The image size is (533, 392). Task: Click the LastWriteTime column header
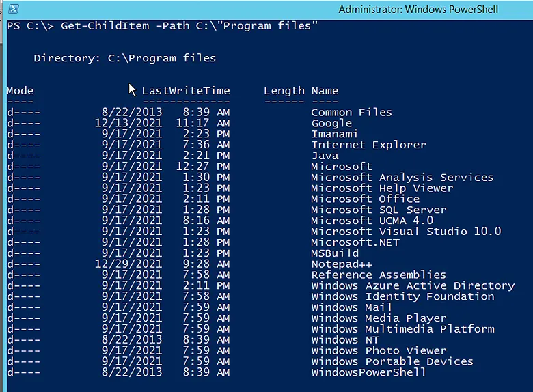186,91
